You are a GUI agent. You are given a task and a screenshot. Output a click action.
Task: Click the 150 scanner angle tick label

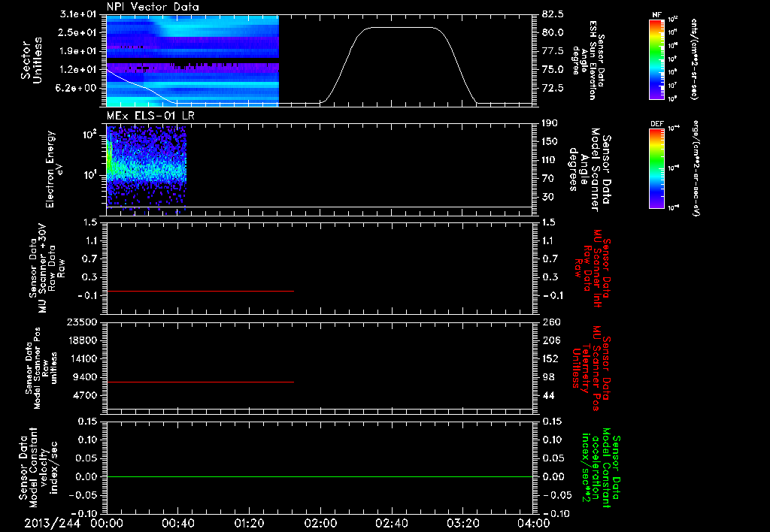click(x=550, y=142)
